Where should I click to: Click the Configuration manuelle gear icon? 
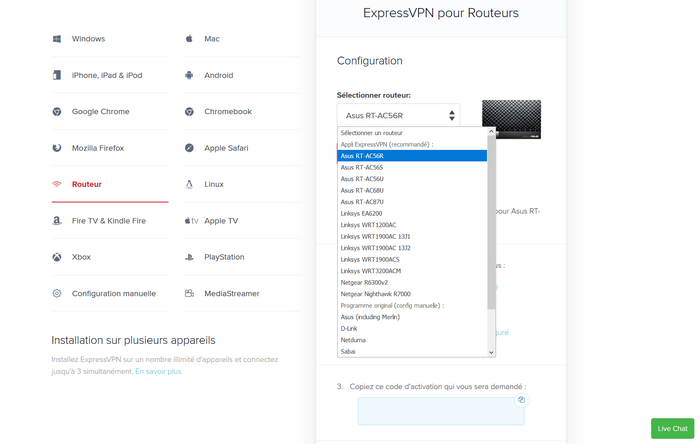click(57, 293)
